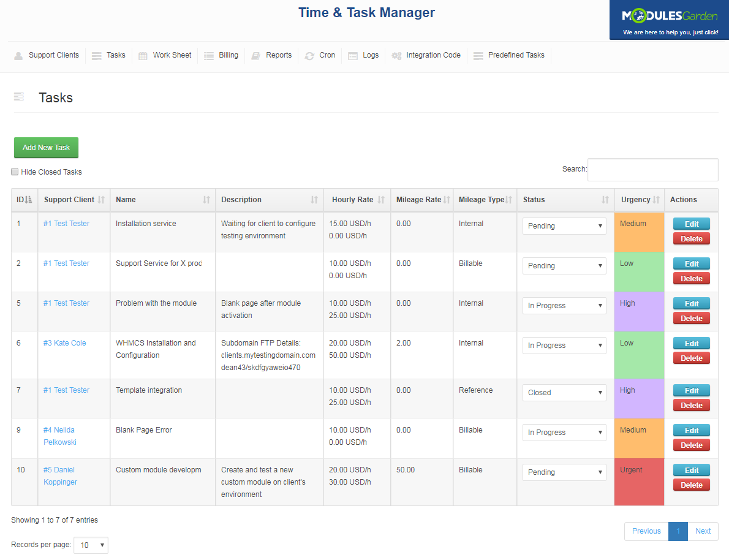
Task: Open the Records per page dropdown
Action: pos(91,545)
